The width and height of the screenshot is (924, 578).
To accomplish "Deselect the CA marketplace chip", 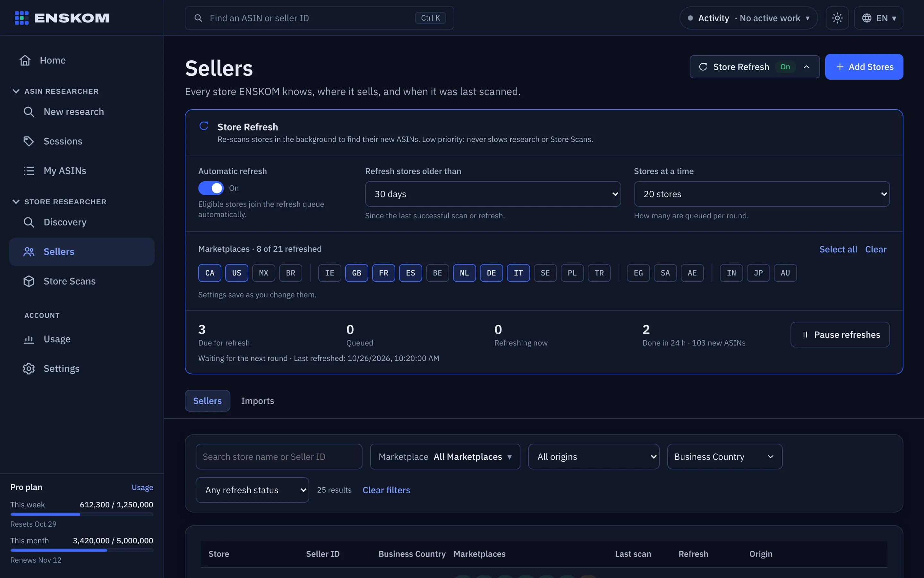I will point(210,273).
